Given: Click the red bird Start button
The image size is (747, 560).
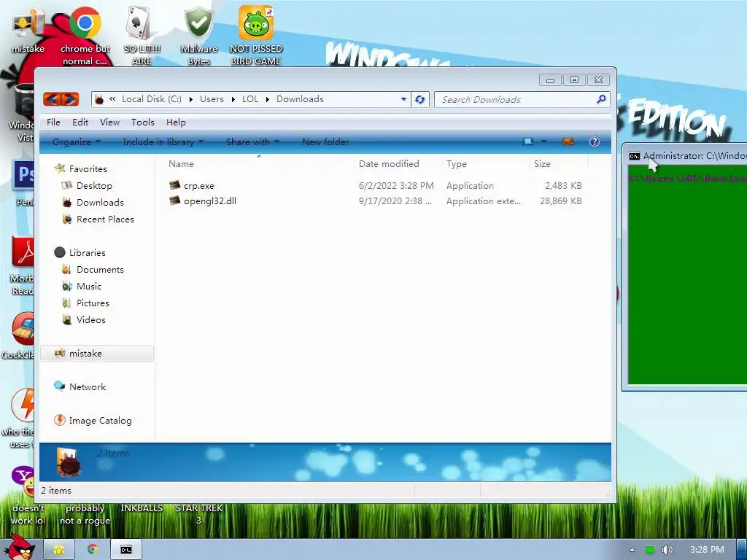Looking at the screenshot, I should click(21, 548).
